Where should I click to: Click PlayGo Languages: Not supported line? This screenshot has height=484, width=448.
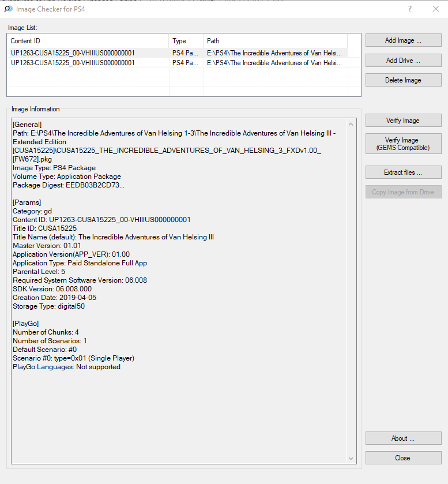[67, 367]
